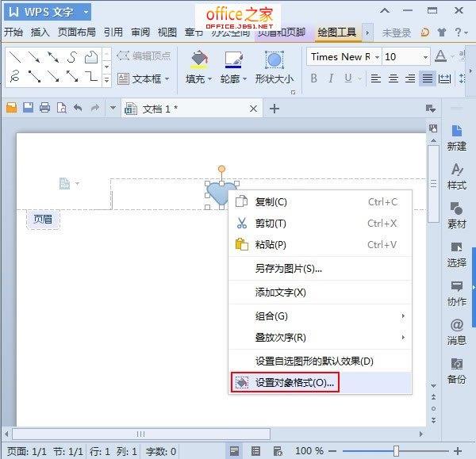Choose Cut (剪切) from context menu
476x459 pixels.
320,224
